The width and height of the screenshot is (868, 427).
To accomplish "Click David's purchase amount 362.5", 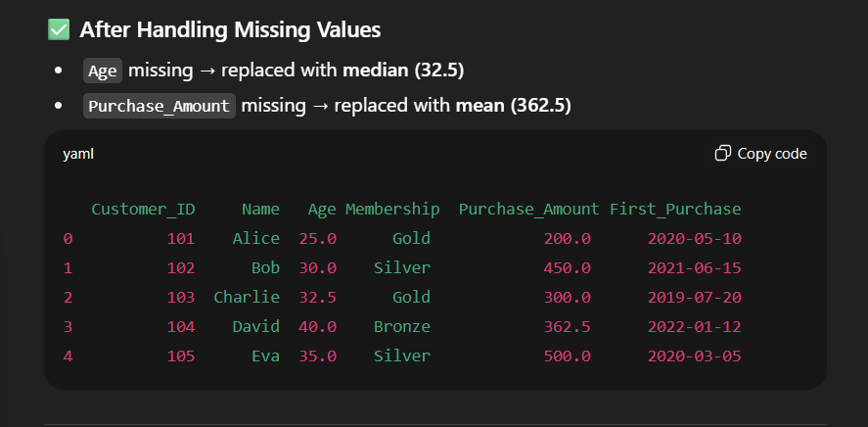I will point(568,326).
